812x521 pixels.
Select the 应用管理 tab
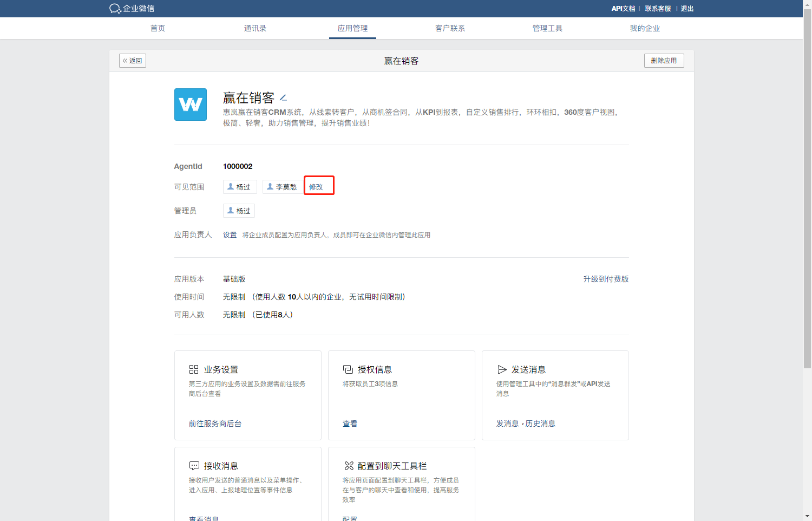[352, 28]
